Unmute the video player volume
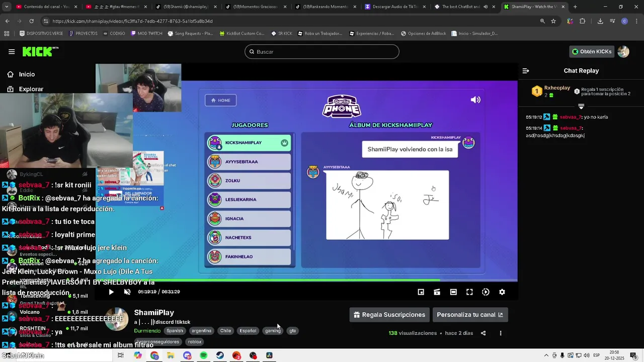 point(127,292)
